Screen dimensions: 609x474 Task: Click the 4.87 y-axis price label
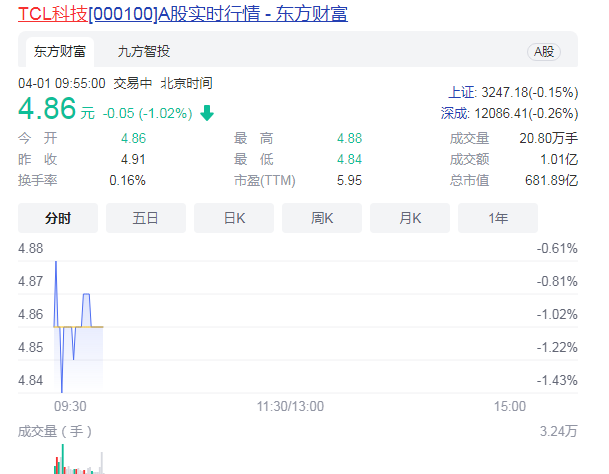[x=31, y=281]
